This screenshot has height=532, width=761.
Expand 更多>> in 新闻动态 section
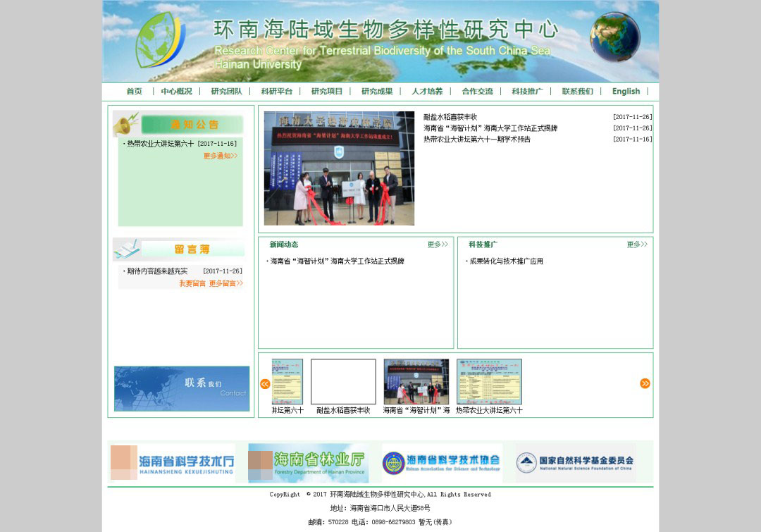tap(438, 245)
